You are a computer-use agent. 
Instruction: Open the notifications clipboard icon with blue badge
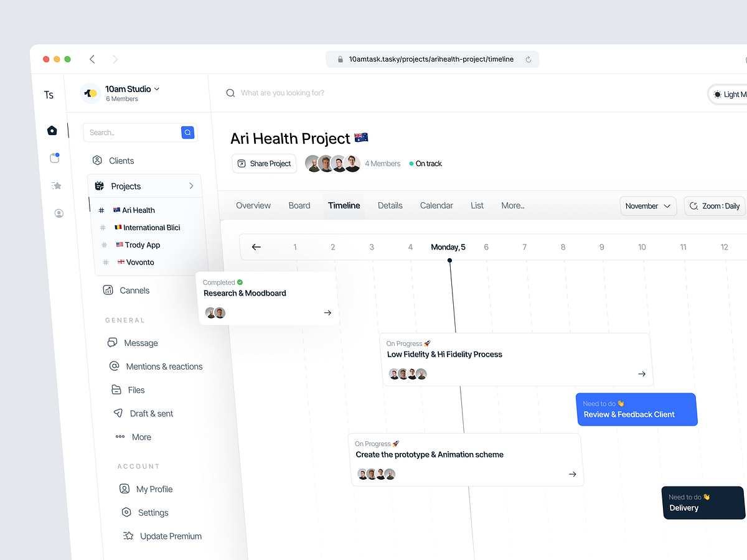coord(54,158)
